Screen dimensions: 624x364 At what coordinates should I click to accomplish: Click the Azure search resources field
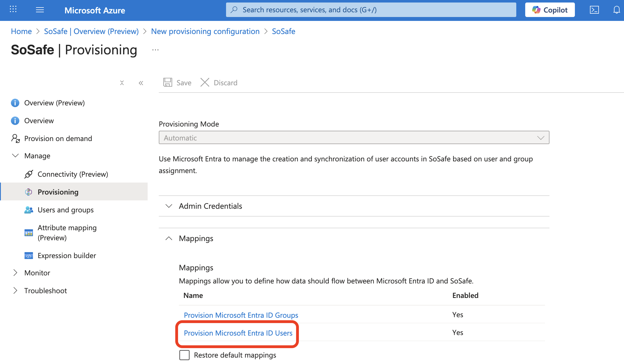pos(371,10)
